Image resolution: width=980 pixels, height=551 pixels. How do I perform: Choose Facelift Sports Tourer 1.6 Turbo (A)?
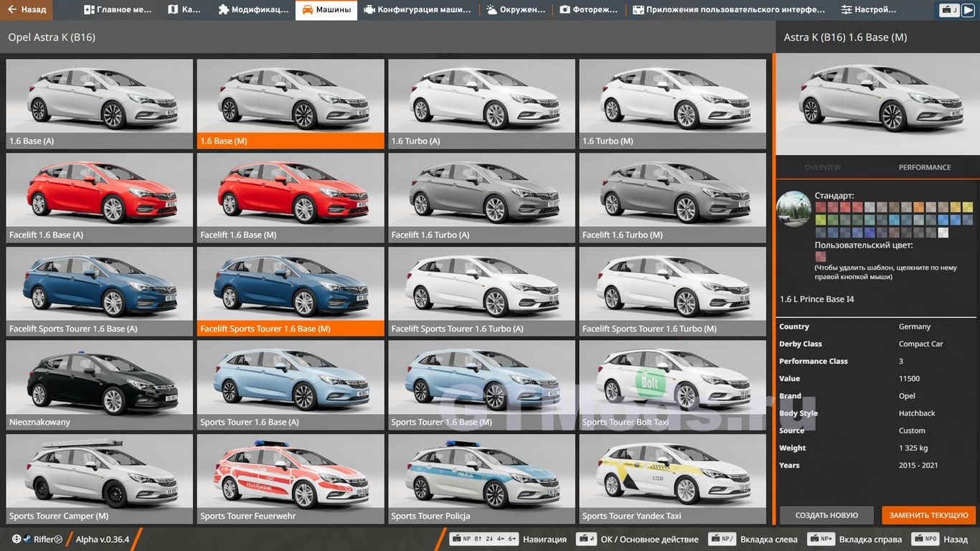pyautogui.click(x=481, y=291)
